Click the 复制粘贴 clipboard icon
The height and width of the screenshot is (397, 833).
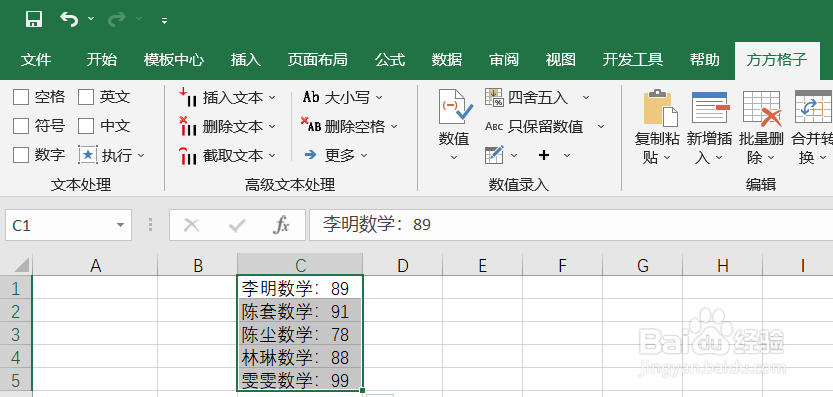[x=660, y=108]
